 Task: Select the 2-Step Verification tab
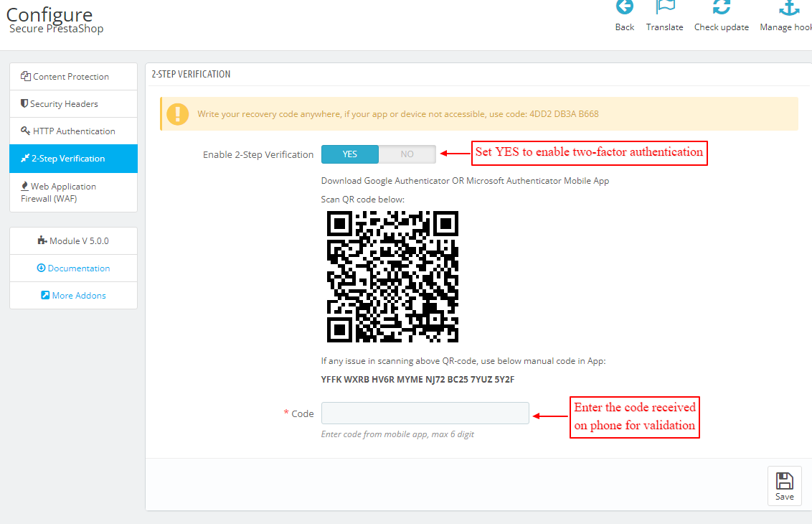pyautogui.click(x=74, y=159)
